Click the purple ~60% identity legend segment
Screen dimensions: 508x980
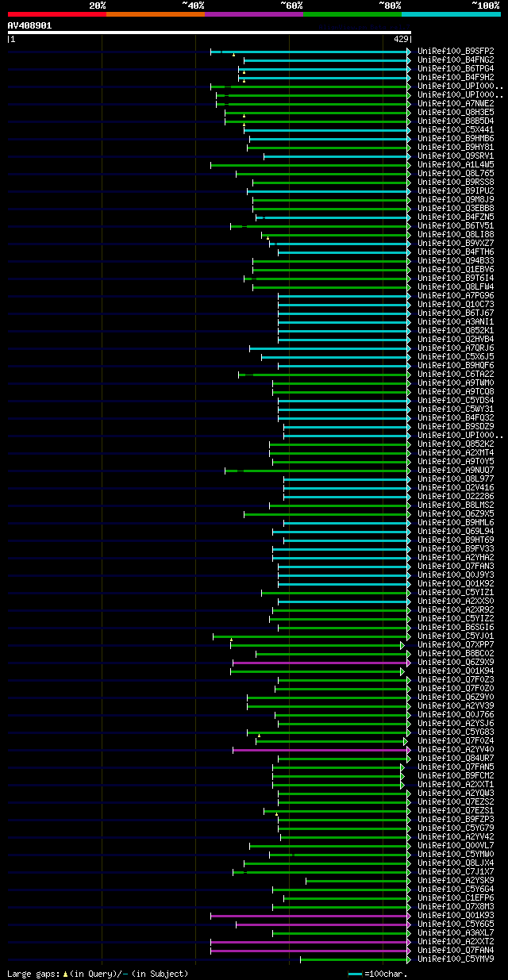point(254,13)
